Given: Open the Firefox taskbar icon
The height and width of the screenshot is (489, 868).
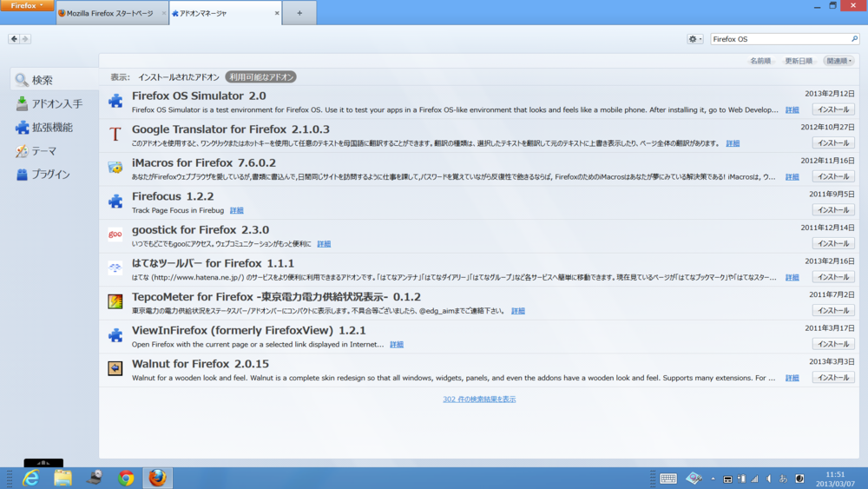Looking at the screenshot, I should (157, 478).
